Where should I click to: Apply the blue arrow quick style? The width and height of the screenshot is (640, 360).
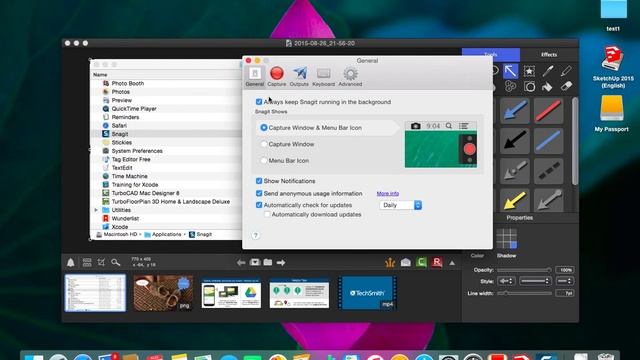515,111
